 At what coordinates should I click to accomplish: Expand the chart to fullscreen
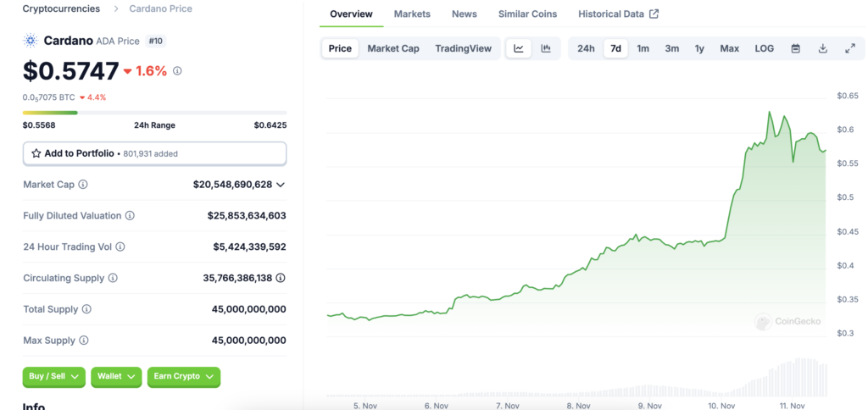(849, 48)
